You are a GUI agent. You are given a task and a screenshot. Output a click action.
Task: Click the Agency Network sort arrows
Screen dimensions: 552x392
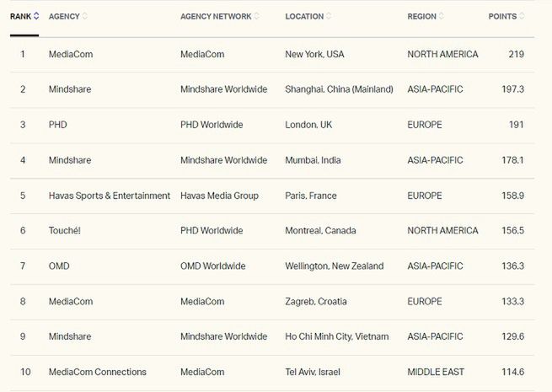256,16
